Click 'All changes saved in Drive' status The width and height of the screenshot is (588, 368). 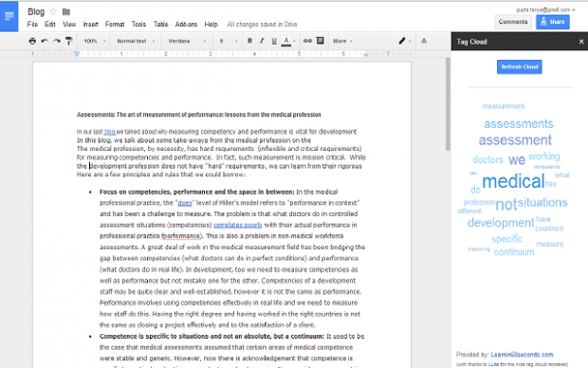(262, 25)
